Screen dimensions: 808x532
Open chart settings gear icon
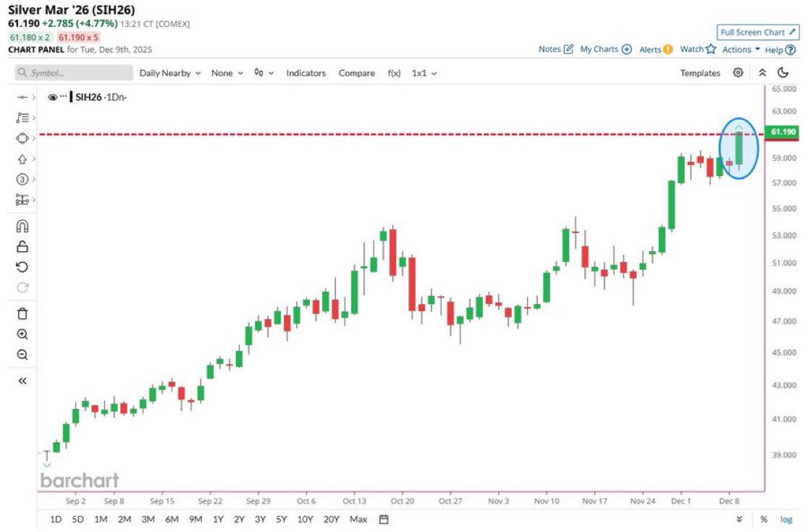tap(738, 72)
